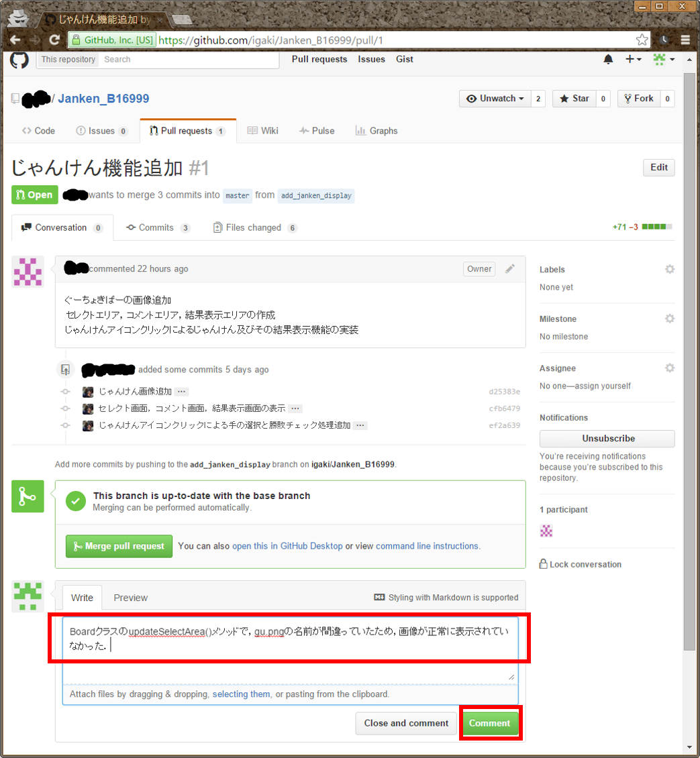Open the Chrome hamburger menu
The height and width of the screenshot is (758, 700).
(x=685, y=40)
